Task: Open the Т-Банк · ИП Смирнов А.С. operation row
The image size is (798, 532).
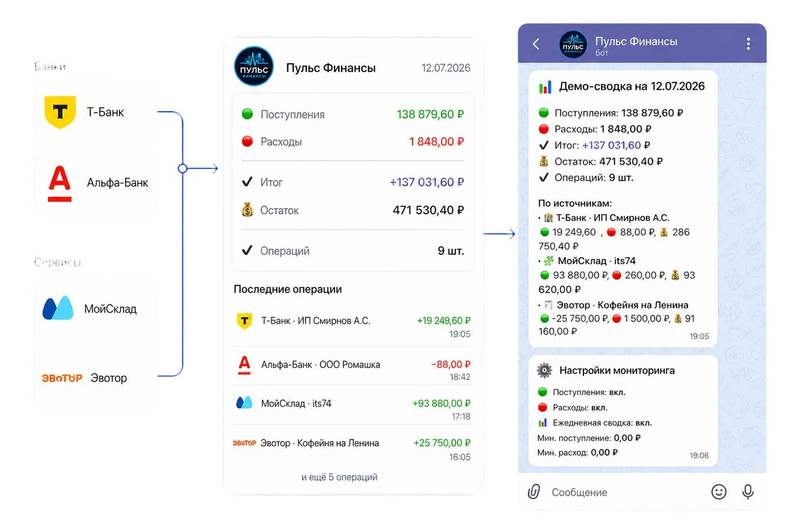Action: tap(353, 326)
